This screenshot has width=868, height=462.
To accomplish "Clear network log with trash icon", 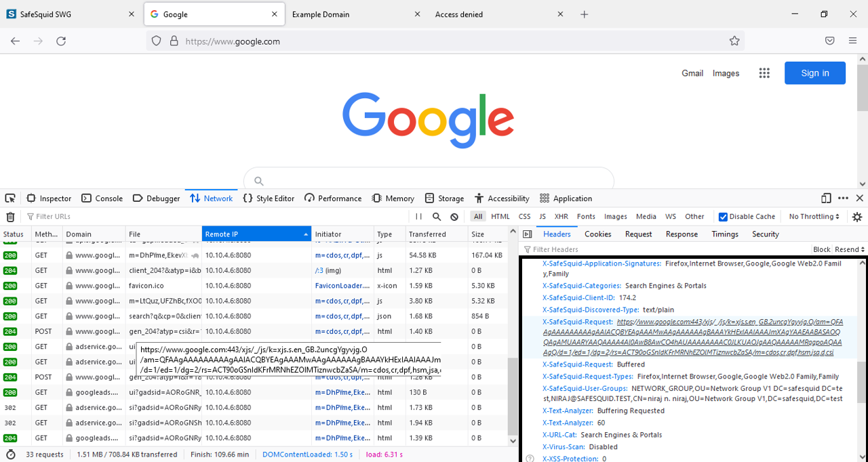I will 10,217.
